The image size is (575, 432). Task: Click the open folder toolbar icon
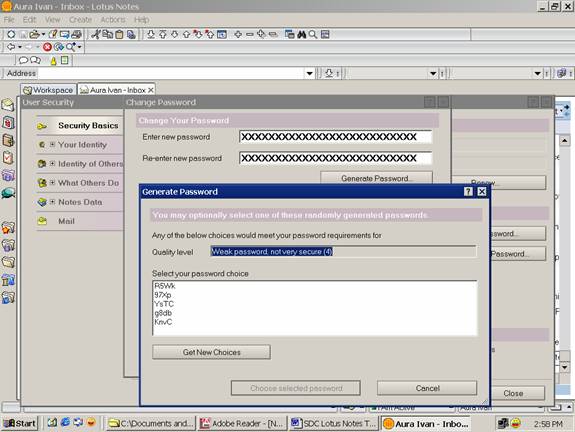[x=34, y=34]
